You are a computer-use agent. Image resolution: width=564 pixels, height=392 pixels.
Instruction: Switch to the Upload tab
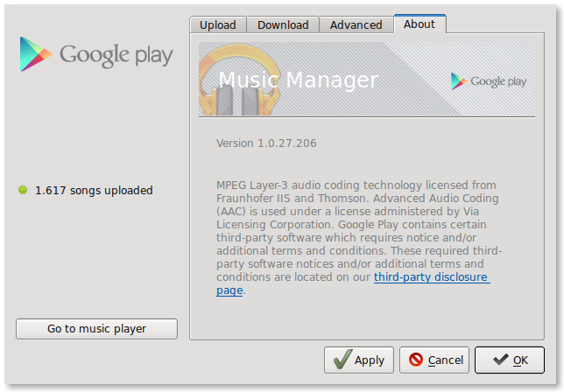tap(218, 24)
